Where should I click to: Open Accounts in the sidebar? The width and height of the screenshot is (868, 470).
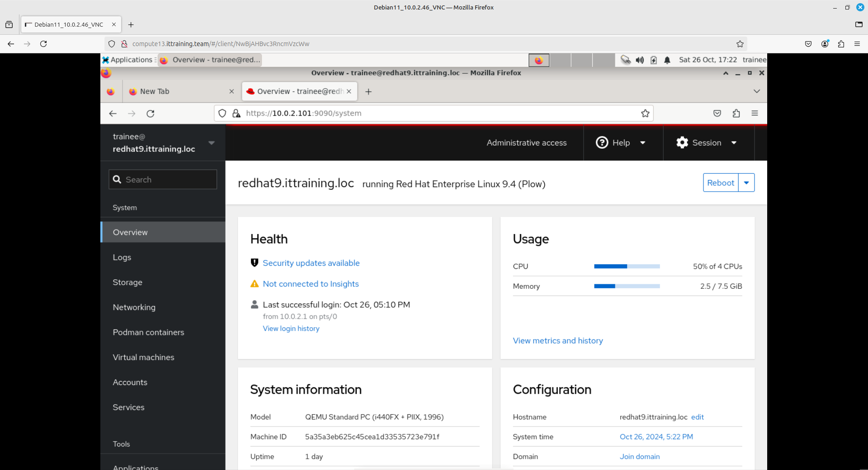coord(163,382)
